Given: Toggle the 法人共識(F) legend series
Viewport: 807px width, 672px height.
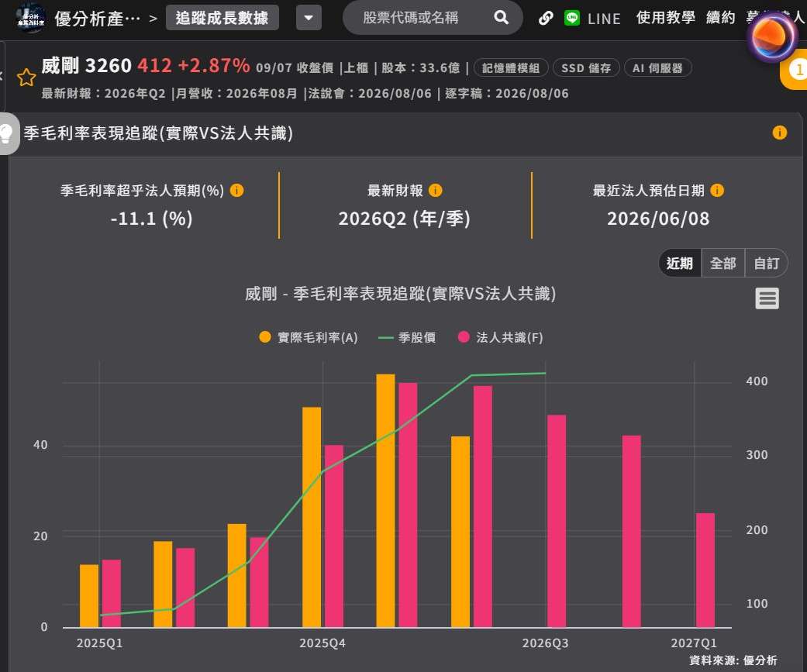Looking at the screenshot, I should 500,337.
